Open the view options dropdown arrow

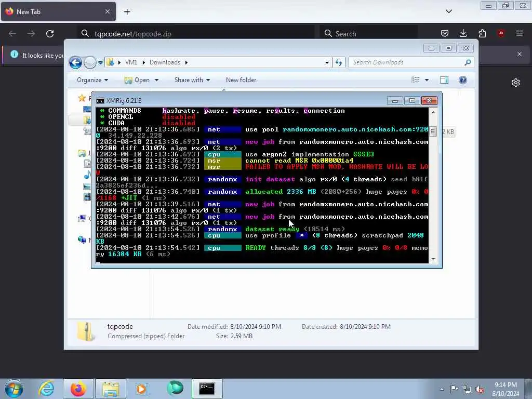coord(427,81)
